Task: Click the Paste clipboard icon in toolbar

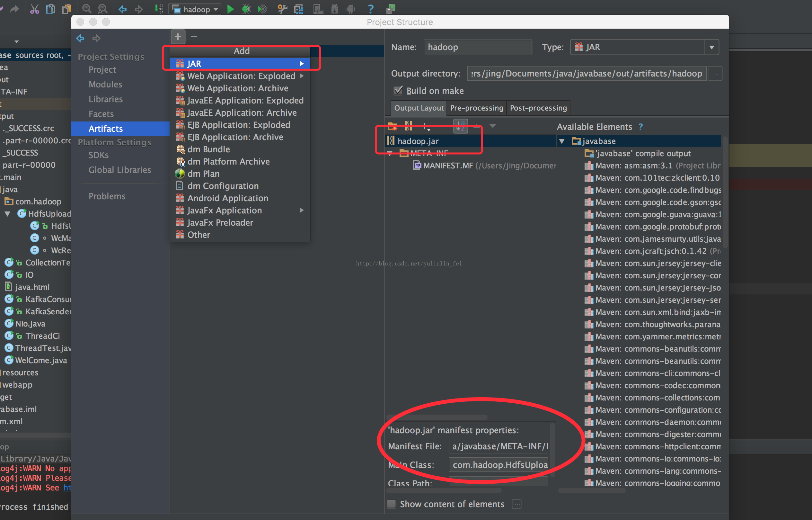Action: [x=67, y=9]
